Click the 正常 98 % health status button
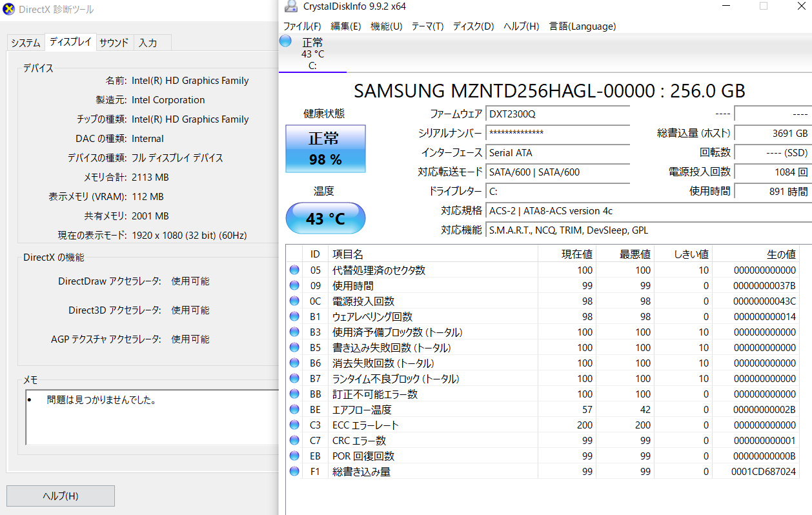This screenshot has width=812, height=515. pos(325,148)
